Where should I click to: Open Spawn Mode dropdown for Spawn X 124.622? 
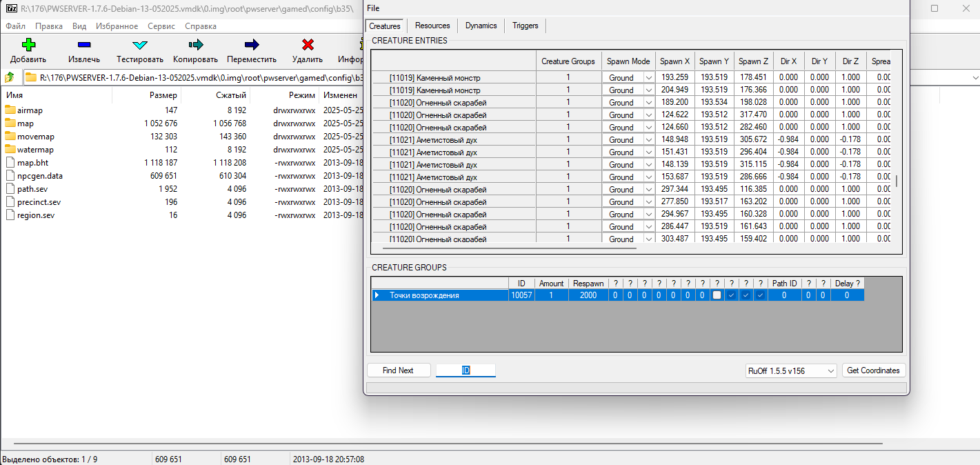pos(648,115)
